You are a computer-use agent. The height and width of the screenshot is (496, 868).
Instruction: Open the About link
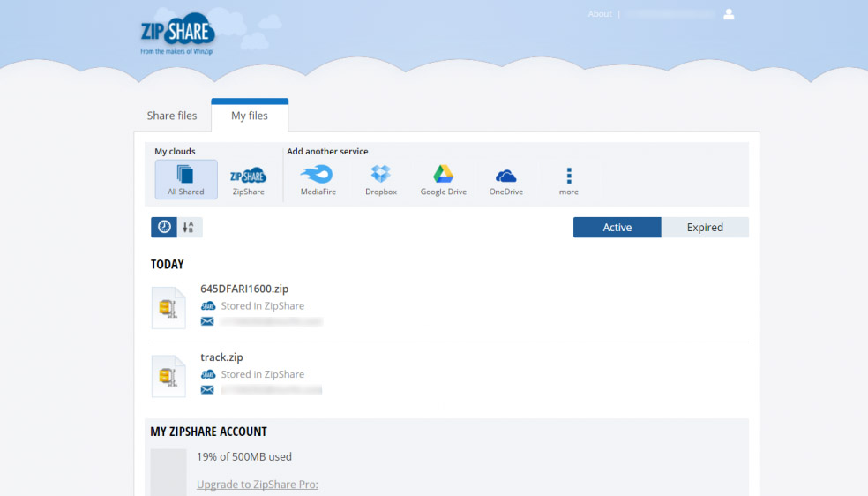[x=600, y=14]
